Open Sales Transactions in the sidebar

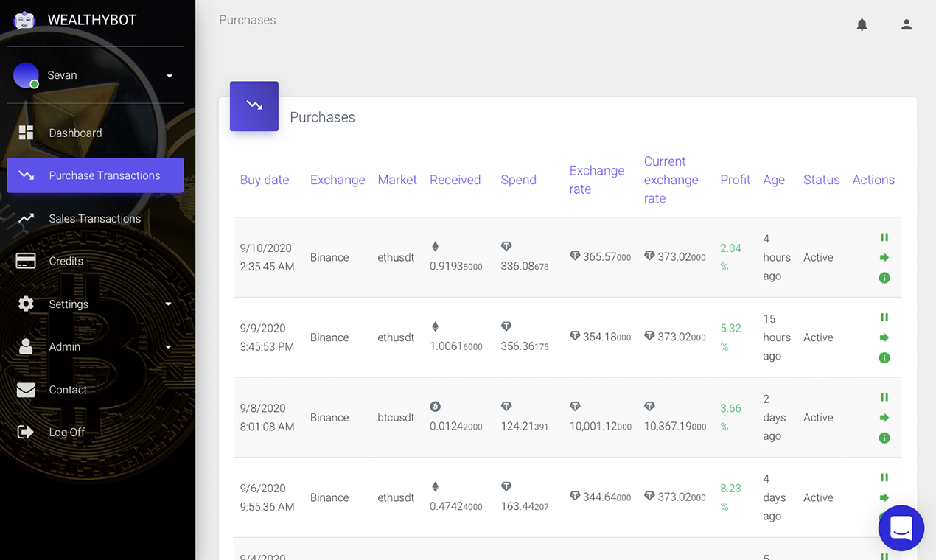[94, 218]
